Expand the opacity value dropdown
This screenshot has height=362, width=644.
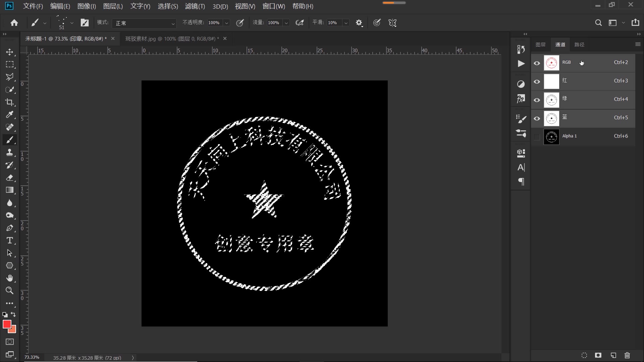coord(227,23)
